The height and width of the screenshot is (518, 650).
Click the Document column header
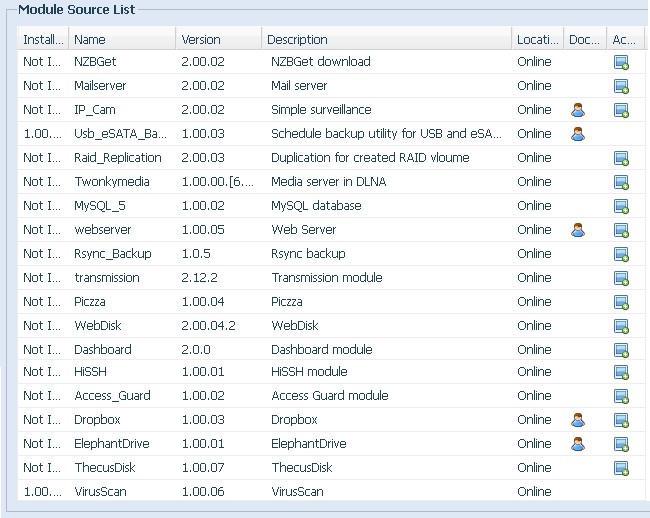pyautogui.click(x=585, y=39)
